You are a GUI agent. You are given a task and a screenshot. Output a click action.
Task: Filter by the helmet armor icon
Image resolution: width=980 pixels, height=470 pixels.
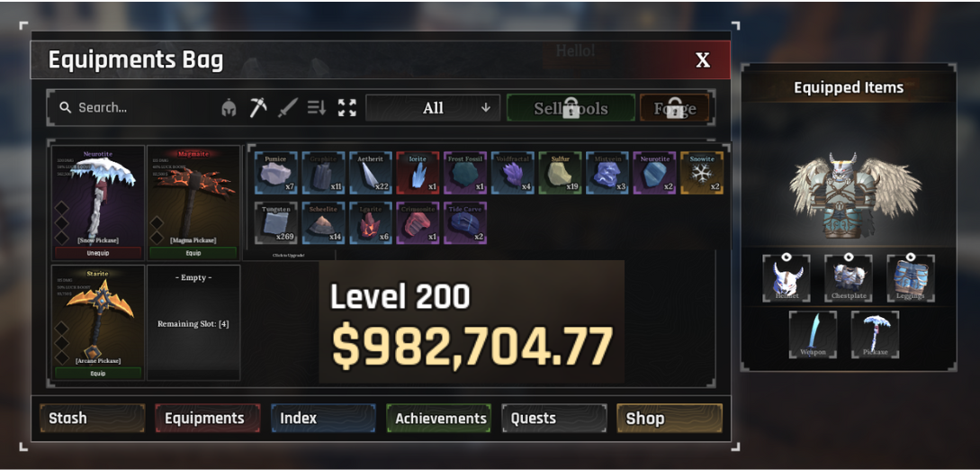(229, 108)
